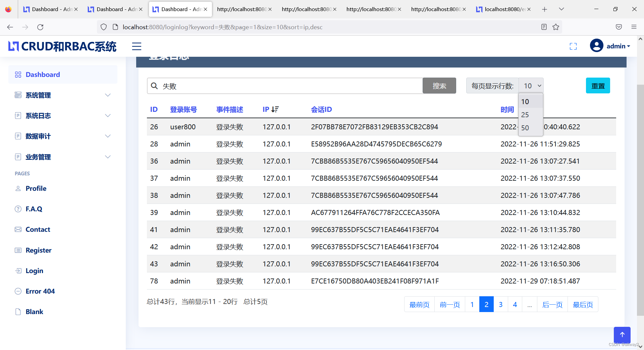Open the Profile person icon
Screen dimensions: 644x350
point(18,188)
